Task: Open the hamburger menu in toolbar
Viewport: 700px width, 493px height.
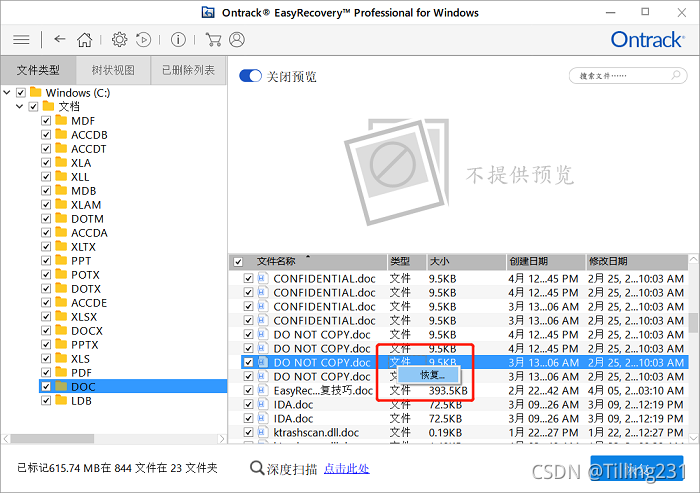Action: 21,40
